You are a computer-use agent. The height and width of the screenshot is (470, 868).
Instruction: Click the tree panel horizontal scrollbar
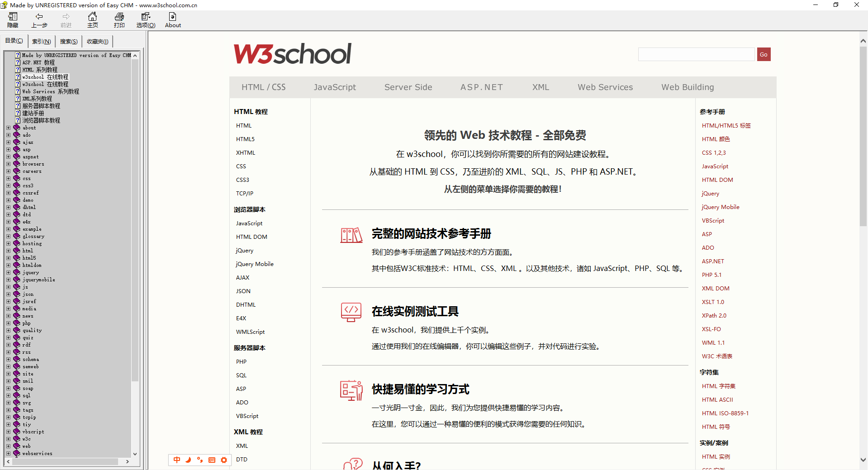point(66,461)
